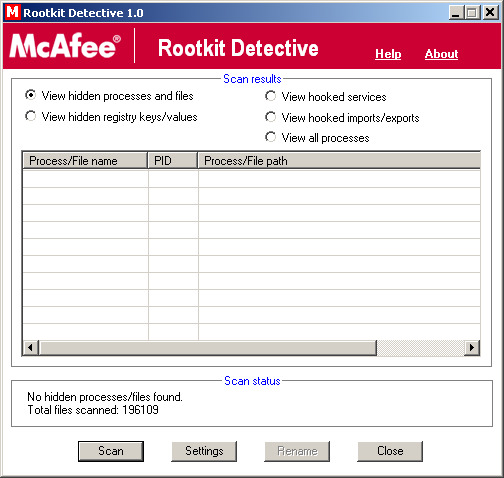Click the left scroll arrow of results list
Image resolution: width=504 pixels, height=478 pixels.
[31, 348]
